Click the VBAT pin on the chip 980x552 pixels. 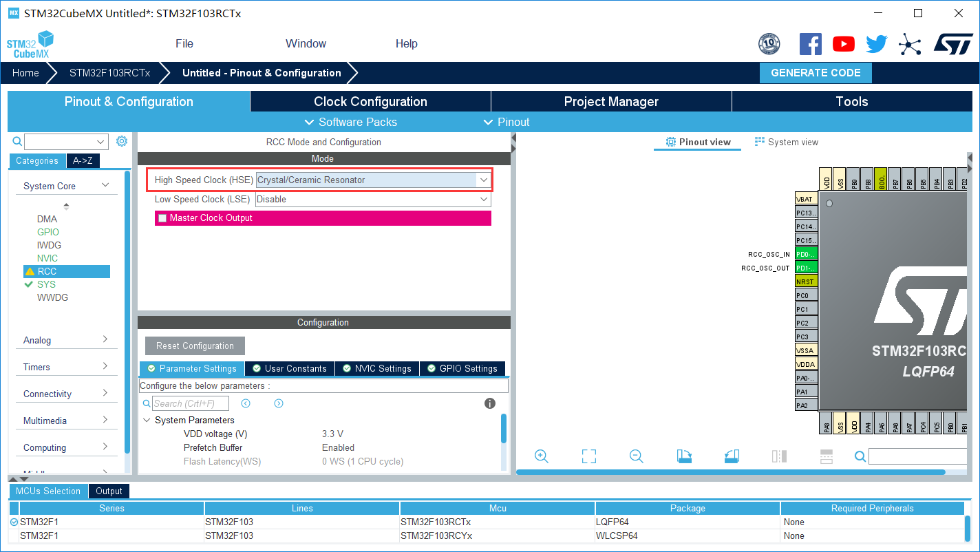click(806, 199)
